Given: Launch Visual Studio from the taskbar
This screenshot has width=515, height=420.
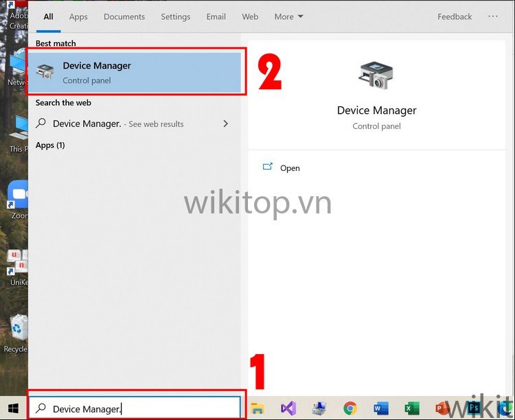Looking at the screenshot, I should (x=288, y=408).
